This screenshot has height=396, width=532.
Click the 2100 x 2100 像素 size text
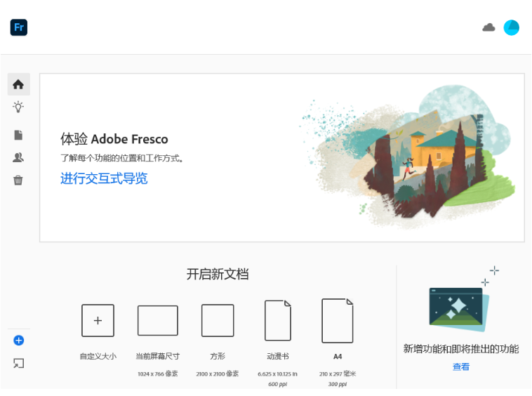(218, 374)
